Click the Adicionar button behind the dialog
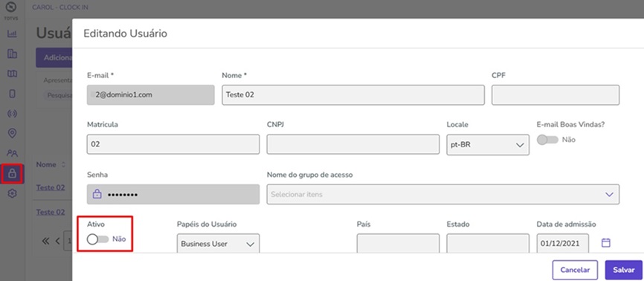This screenshot has height=281, width=644. pos(54,58)
